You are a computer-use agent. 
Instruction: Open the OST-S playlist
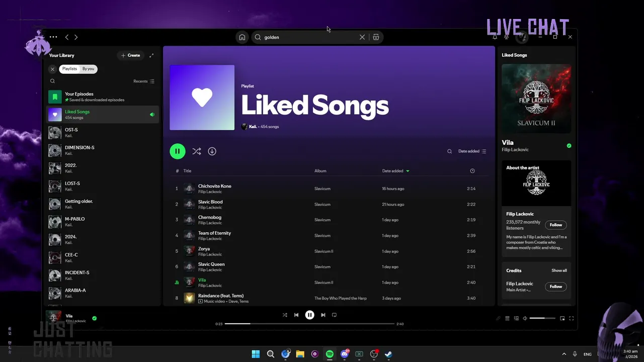click(x=103, y=133)
